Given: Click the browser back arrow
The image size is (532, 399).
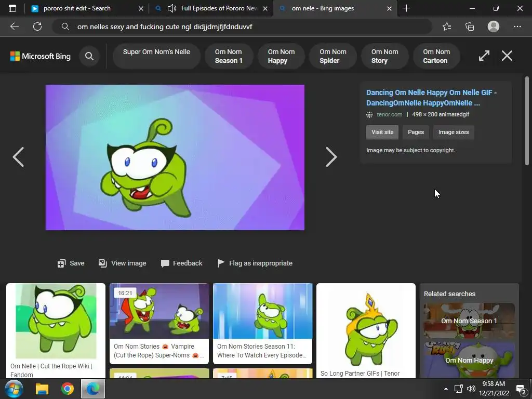Looking at the screenshot, I should (x=14, y=26).
